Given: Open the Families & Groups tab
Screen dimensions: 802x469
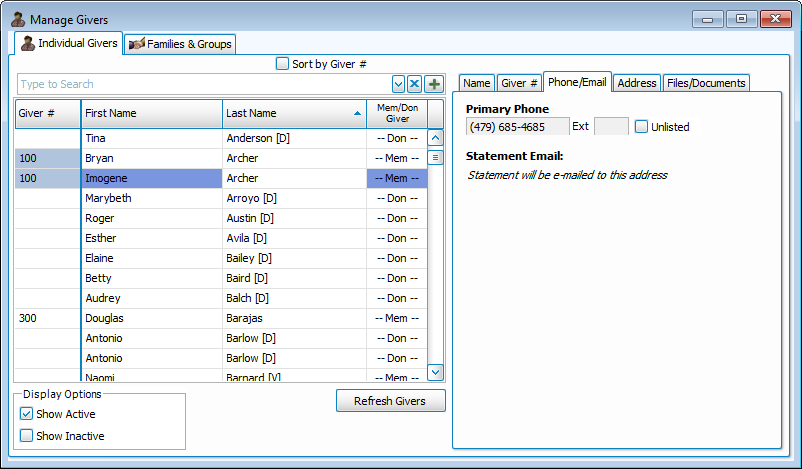Looking at the screenshot, I should coord(180,44).
